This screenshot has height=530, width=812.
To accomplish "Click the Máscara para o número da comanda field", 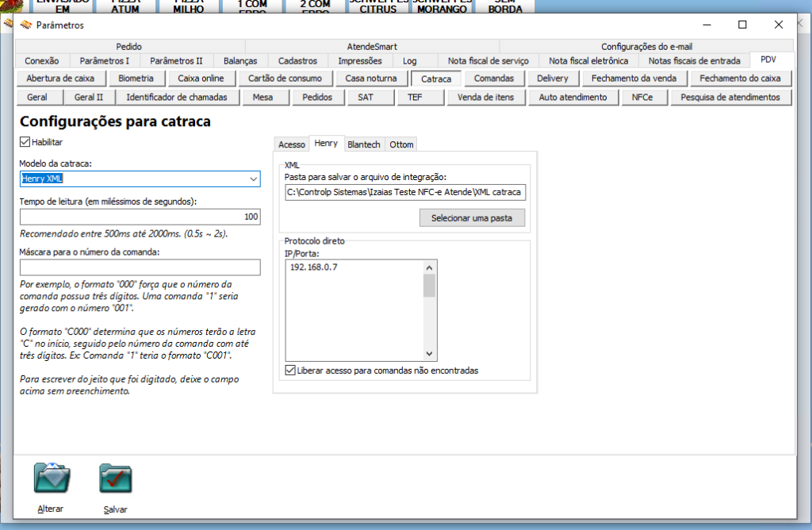I will [x=140, y=267].
